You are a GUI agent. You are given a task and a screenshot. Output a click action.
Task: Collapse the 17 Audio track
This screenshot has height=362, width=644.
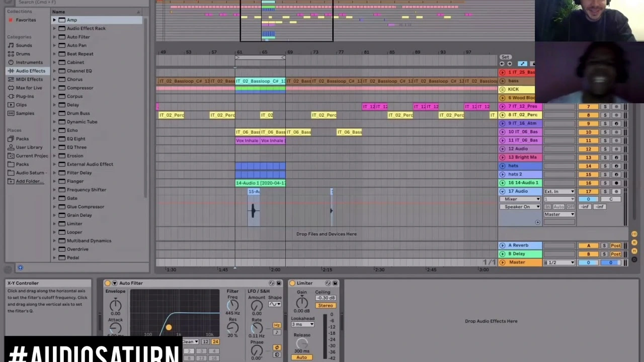click(x=502, y=192)
